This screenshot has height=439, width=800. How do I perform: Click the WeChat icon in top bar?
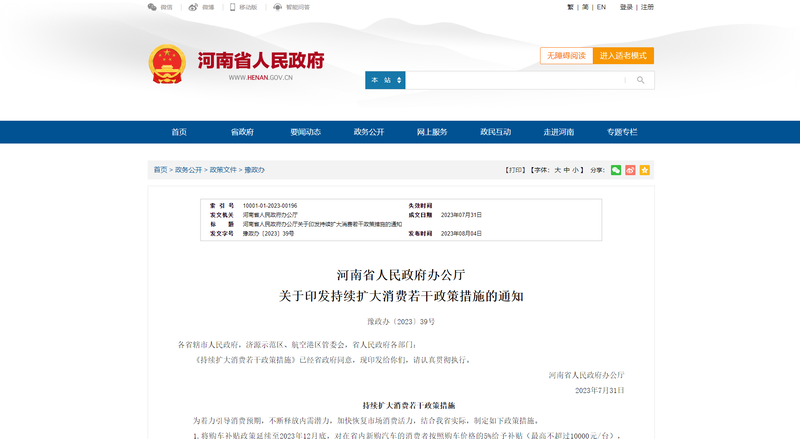[x=152, y=7]
